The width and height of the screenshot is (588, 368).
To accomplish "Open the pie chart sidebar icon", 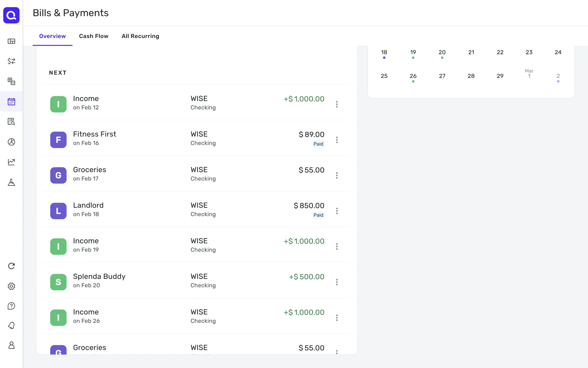I will pos(11,142).
